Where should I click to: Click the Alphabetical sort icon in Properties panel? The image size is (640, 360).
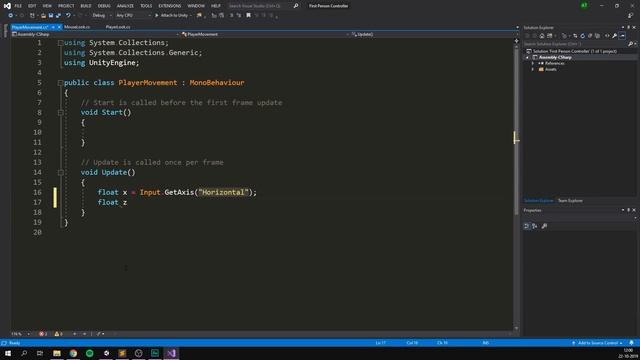coord(535,226)
